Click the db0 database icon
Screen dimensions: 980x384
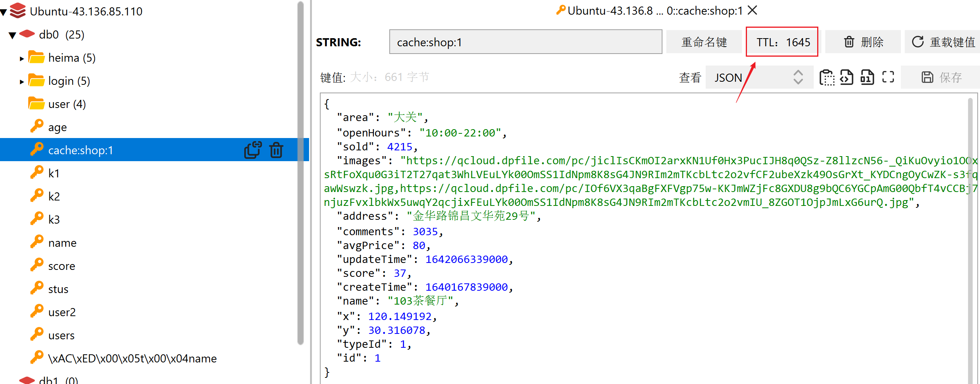(x=27, y=34)
